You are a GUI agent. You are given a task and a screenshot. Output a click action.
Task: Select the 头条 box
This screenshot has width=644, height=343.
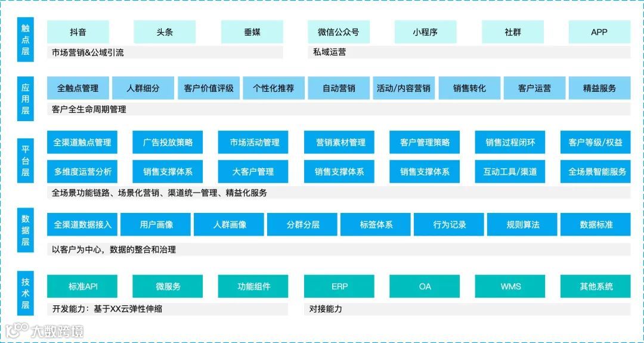[165, 32]
